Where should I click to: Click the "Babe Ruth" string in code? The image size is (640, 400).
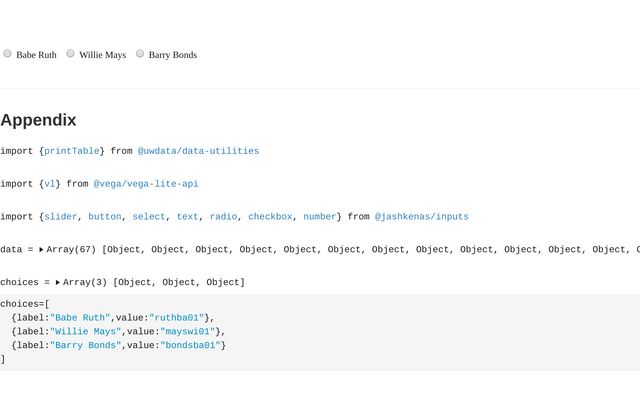click(x=80, y=318)
